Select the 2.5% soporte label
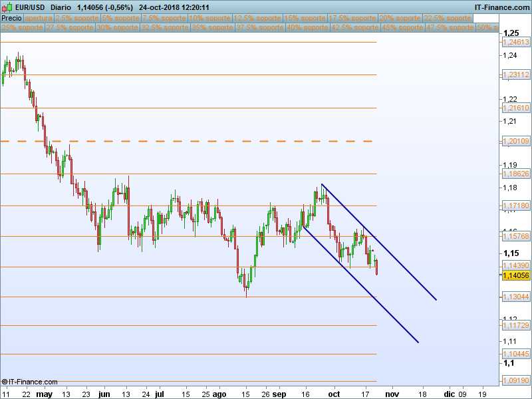532x399 pixels. 77,19
